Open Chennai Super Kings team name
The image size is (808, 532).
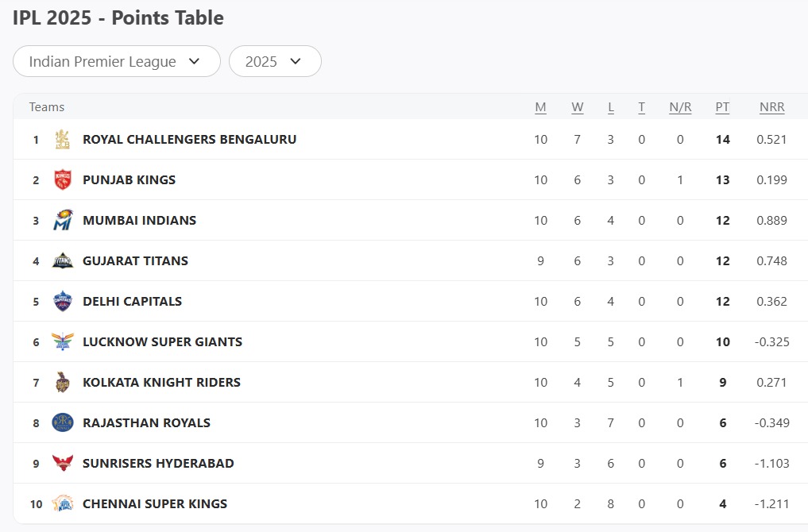tap(155, 503)
